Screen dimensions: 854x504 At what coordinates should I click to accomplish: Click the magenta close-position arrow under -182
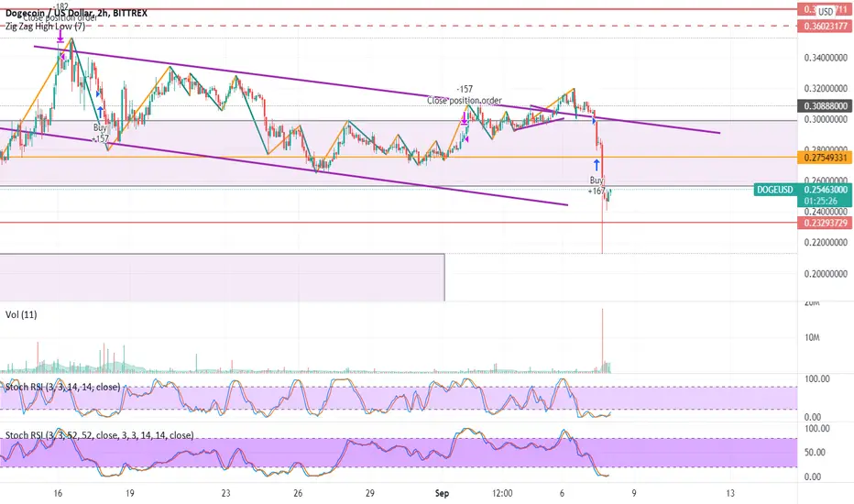[x=60, y=36]
